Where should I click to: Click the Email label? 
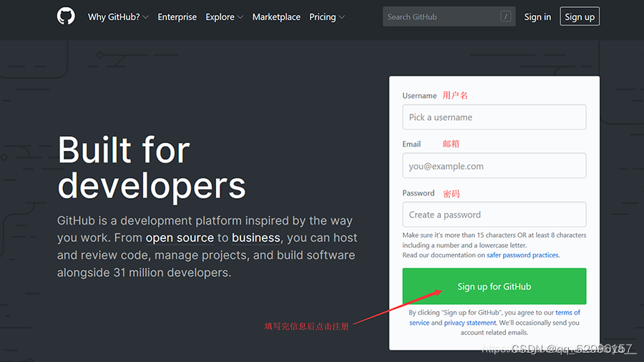click(x=411, y=144)
